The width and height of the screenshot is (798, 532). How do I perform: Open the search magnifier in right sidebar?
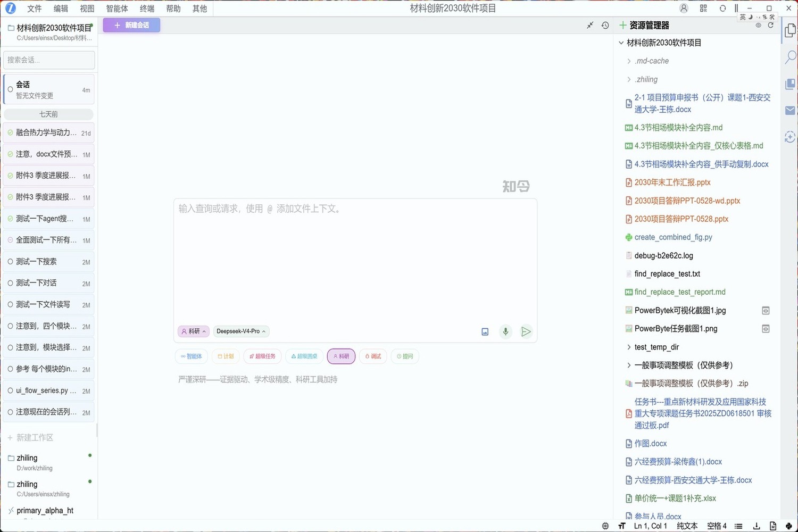pyautogui.click(x=790, y=57)
